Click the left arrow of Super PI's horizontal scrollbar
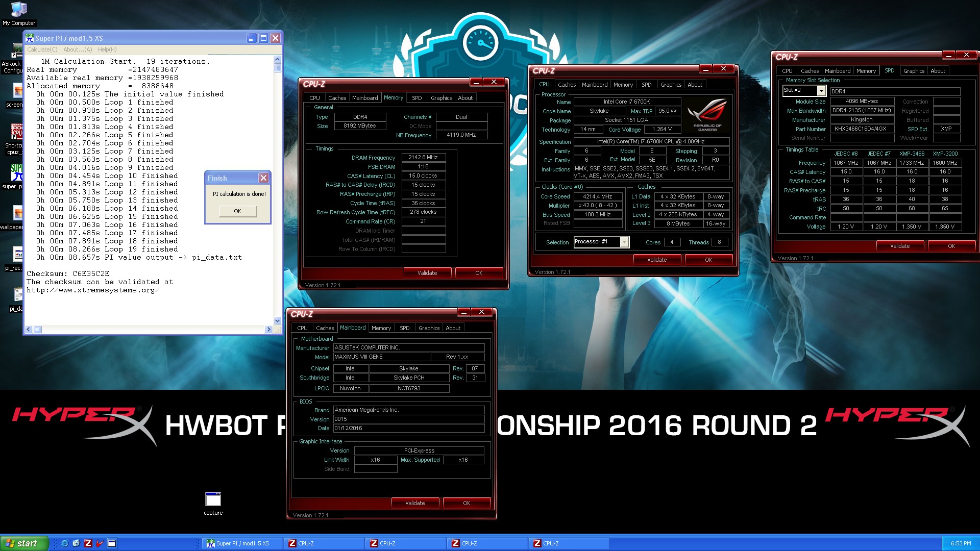 [29, 330]
